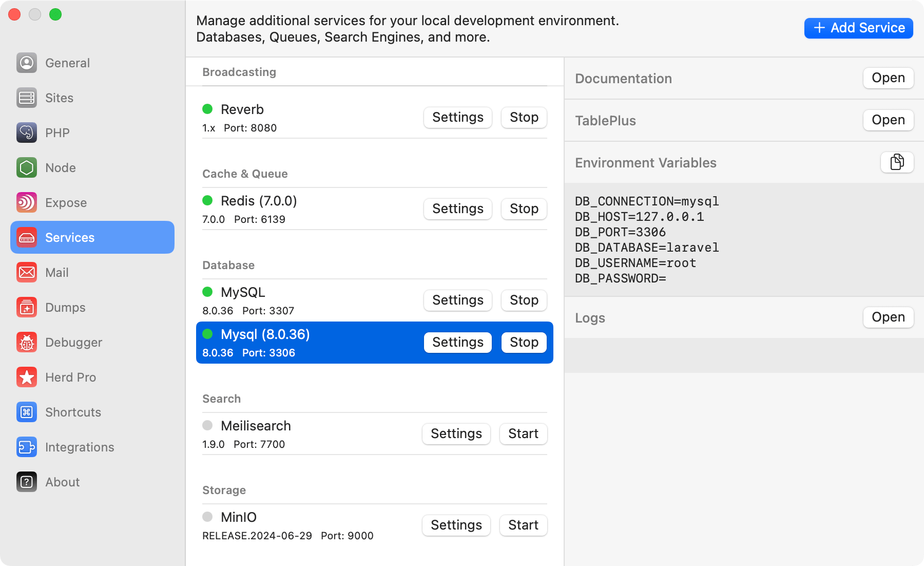This screenshot has width=924, height=566.
Task: Select the Meilisearch row name
Action: coord(256,426)
